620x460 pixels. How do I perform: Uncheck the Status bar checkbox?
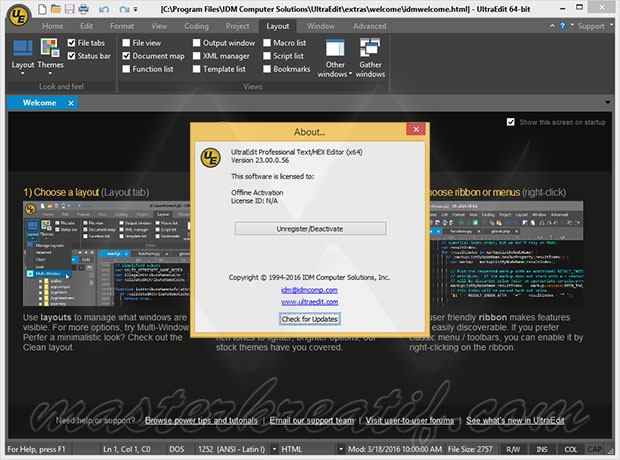[x=71, y=56]
